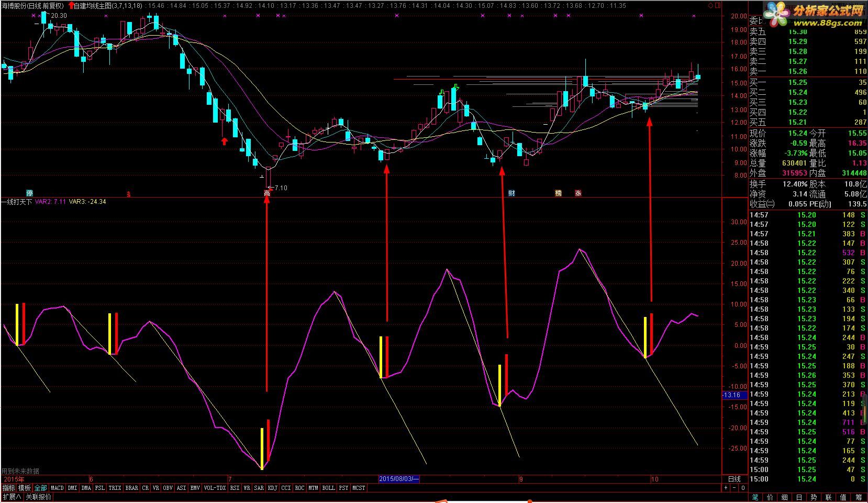Click the 一线打天下 indicator name
This screenshot has height=503, width=868.
pyautogui.click(x=17, y=202)
